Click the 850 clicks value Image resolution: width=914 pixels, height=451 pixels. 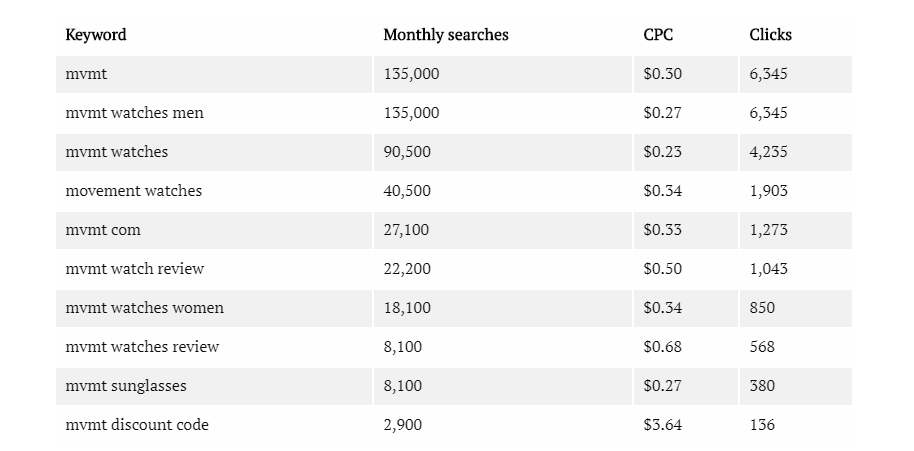(x=762, y=308)
